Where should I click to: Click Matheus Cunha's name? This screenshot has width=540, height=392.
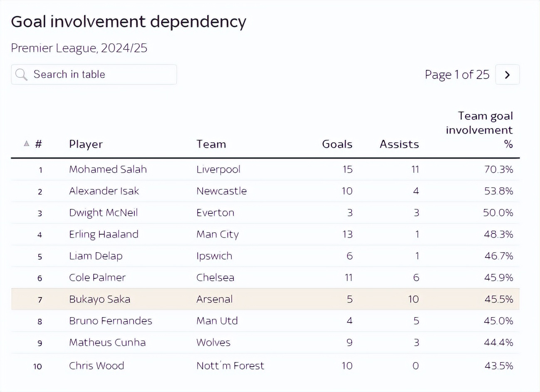pos(107,342)
